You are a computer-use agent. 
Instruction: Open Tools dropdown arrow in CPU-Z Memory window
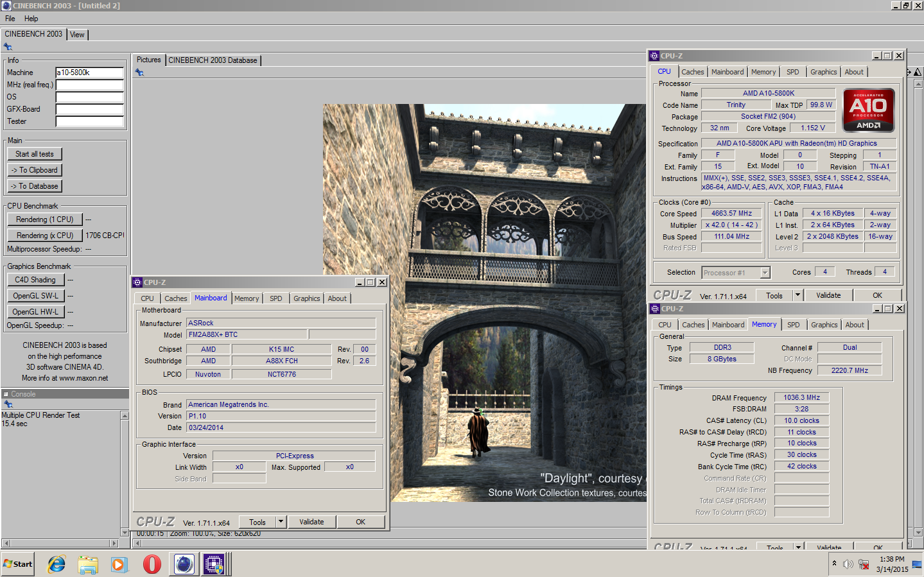pyautogui.click(x=798, y=547)
